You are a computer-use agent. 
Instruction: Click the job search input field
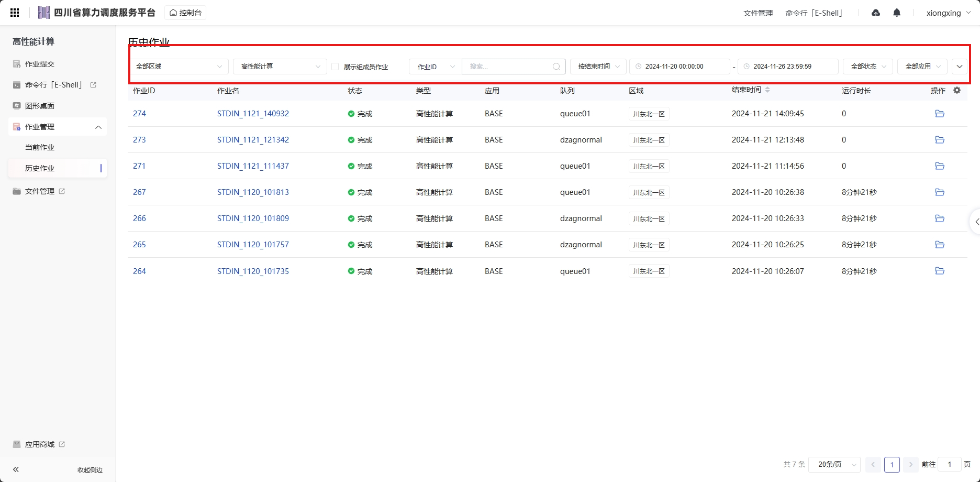(514, 67)
